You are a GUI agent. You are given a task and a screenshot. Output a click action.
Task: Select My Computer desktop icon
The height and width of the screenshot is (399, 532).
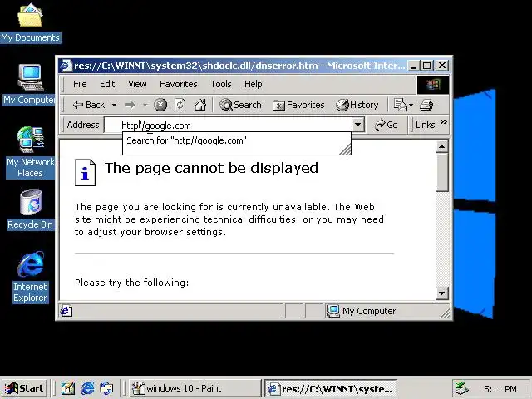point(29,85)
